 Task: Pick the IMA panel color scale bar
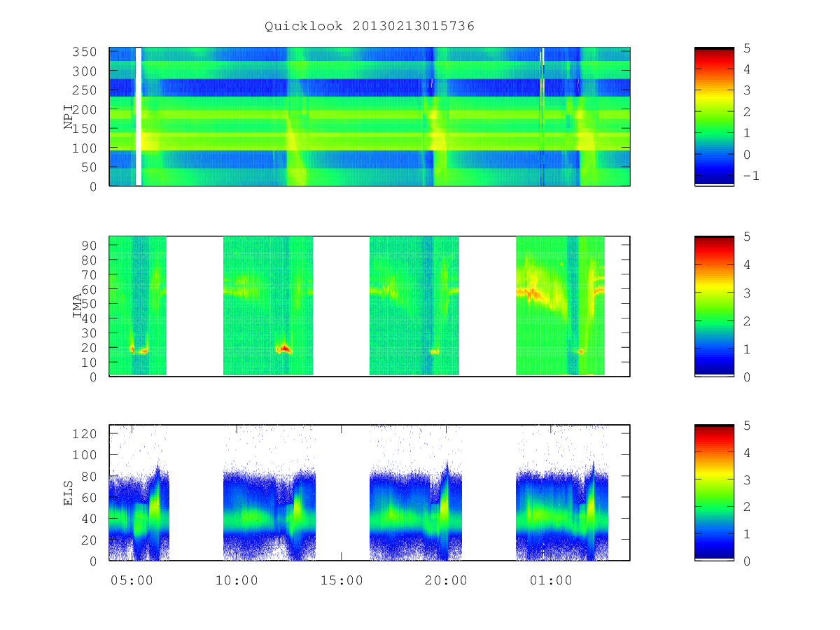click(714, 306)
